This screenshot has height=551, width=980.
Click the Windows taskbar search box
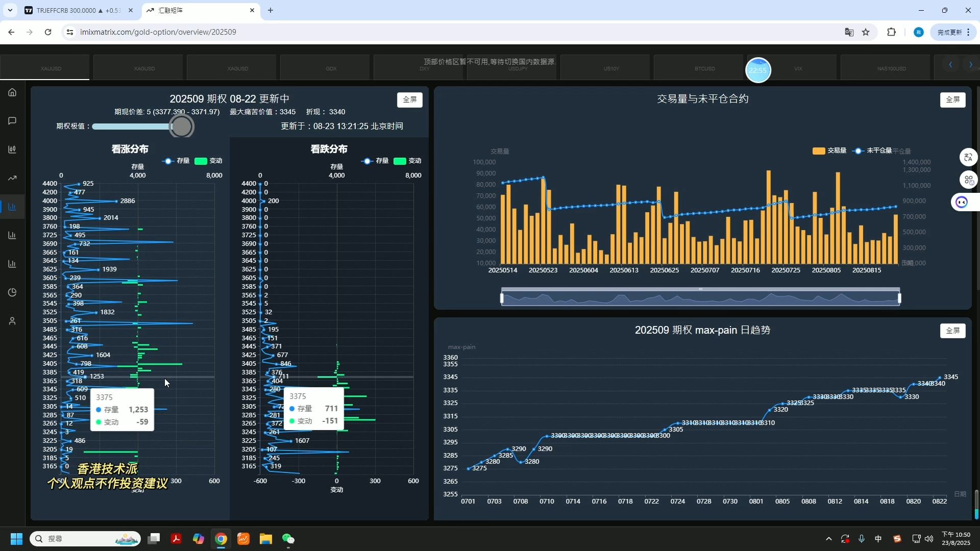85,539
